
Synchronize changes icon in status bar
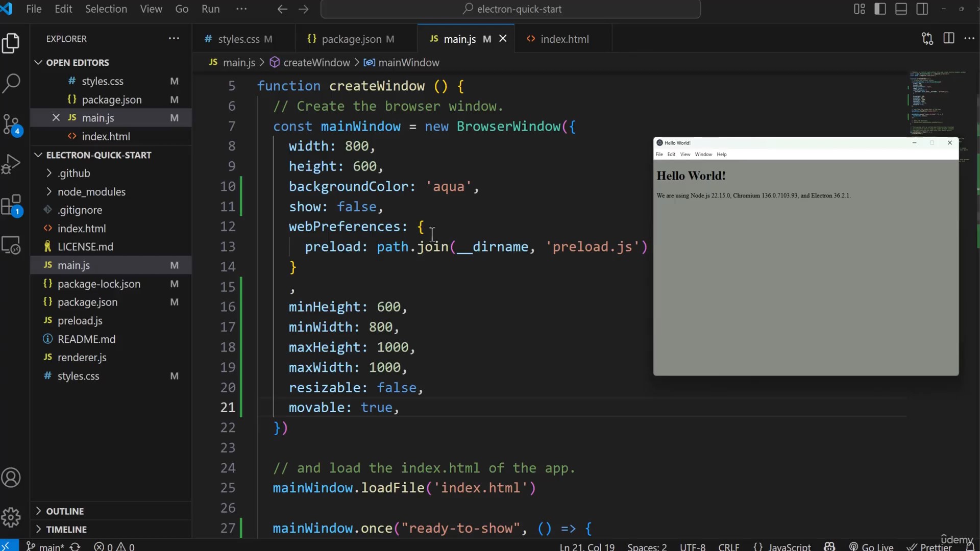pos(75,546)
